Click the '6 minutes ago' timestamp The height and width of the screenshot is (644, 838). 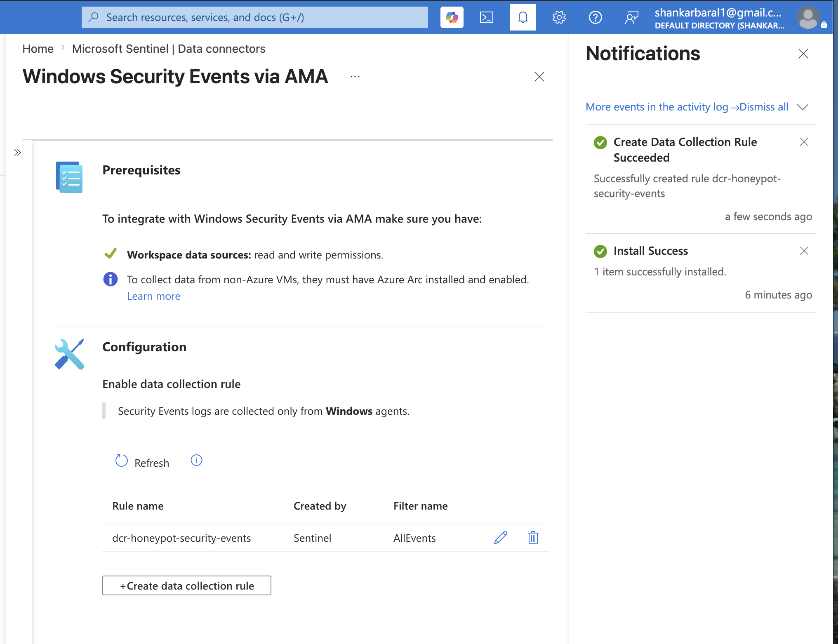point(778,295)
